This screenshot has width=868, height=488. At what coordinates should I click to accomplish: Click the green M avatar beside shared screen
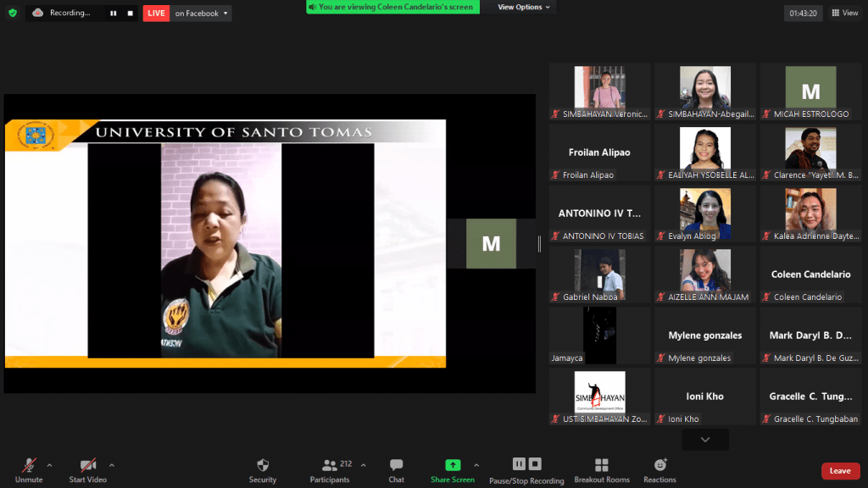pos(491,243)
